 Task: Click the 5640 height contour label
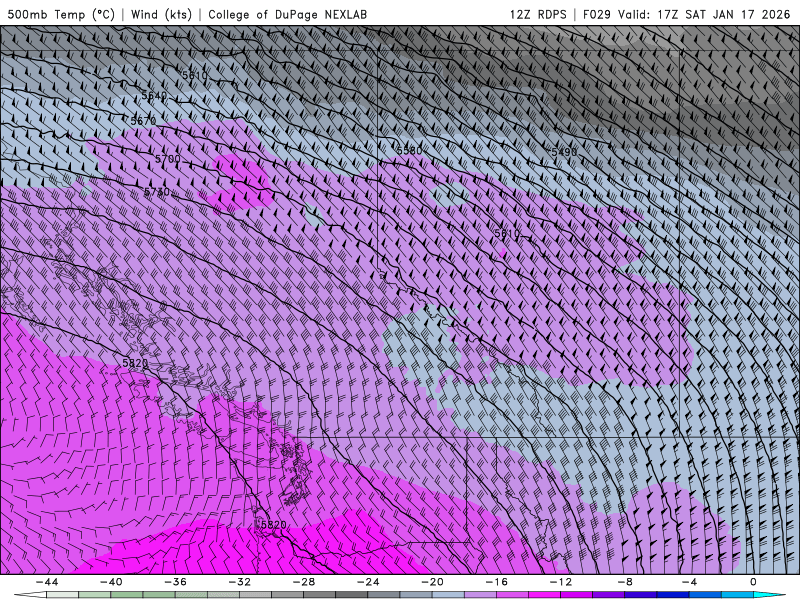(154, 95)
